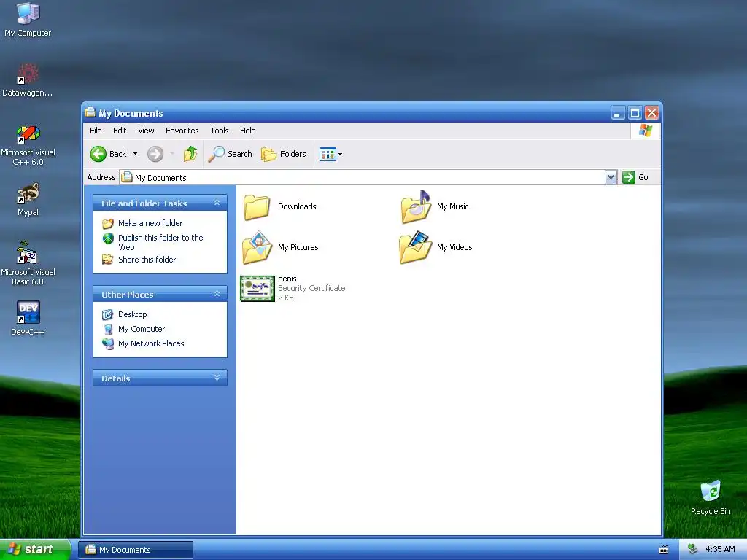The image size is (747, 560).
Task: Open Forward history dropdown arrow
Action: click(x=172, y=154)
